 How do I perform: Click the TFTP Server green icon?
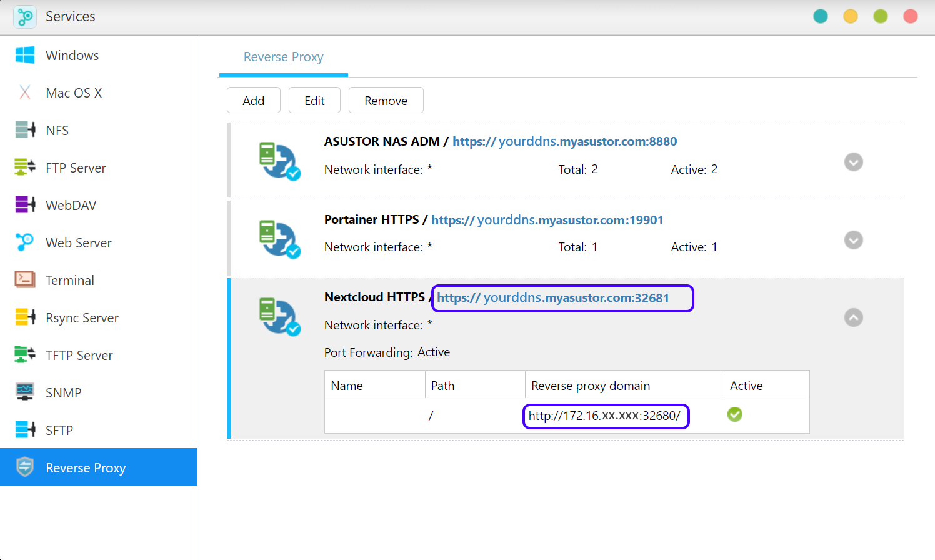[25, 354]
